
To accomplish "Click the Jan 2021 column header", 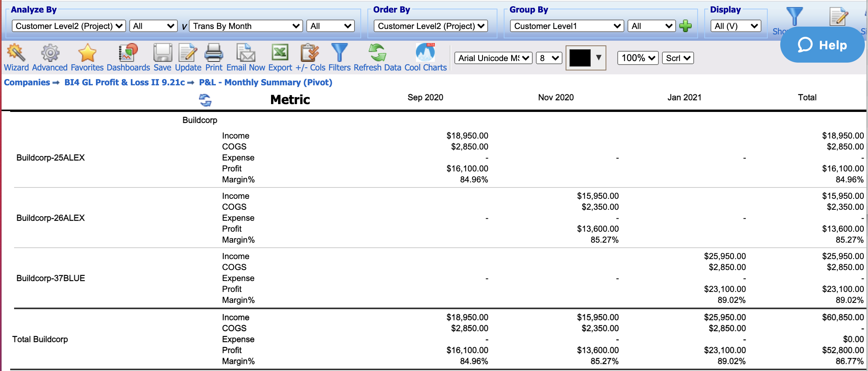I will point(684,97).
